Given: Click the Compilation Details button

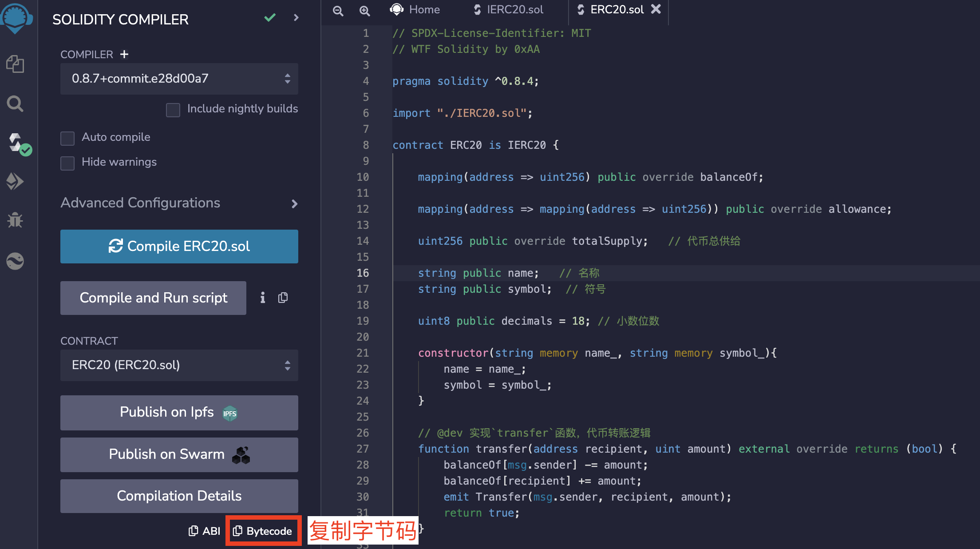Looking at the screenshot, I should click(178, 495).
